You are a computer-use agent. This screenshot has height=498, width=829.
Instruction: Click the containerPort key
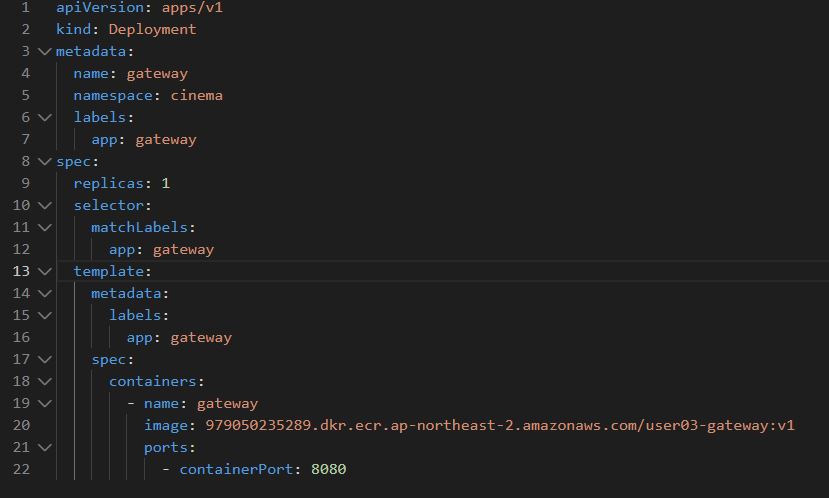pyautogui.click(x=236, y=469)
